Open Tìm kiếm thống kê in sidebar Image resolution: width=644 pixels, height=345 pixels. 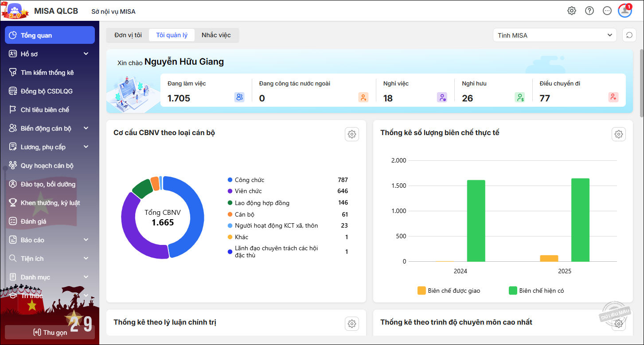click(x=47, y=73)
